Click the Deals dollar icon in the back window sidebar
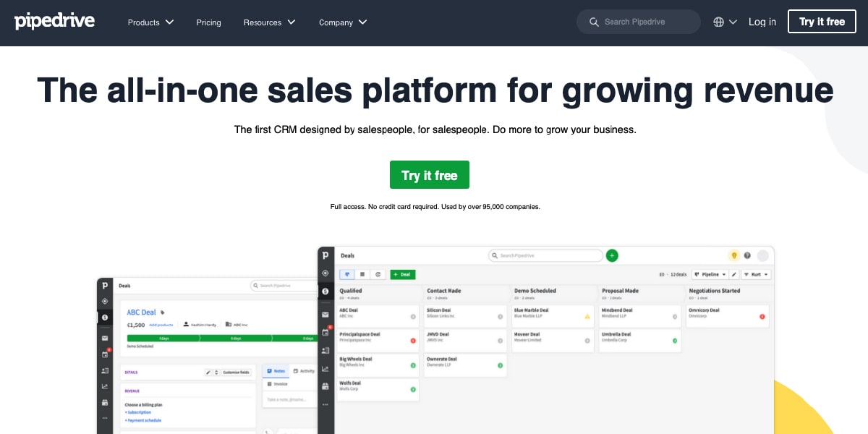 [x=105, y=318]
